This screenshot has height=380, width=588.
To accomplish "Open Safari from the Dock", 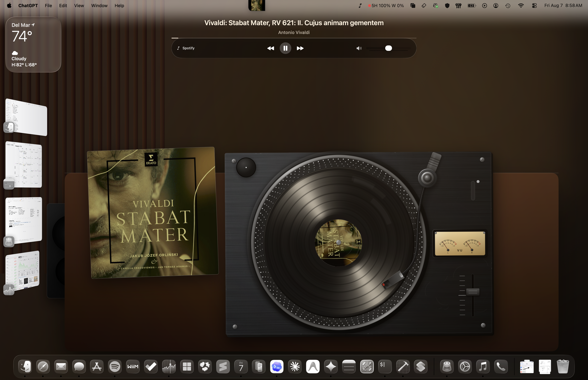I will click(43, 366).
